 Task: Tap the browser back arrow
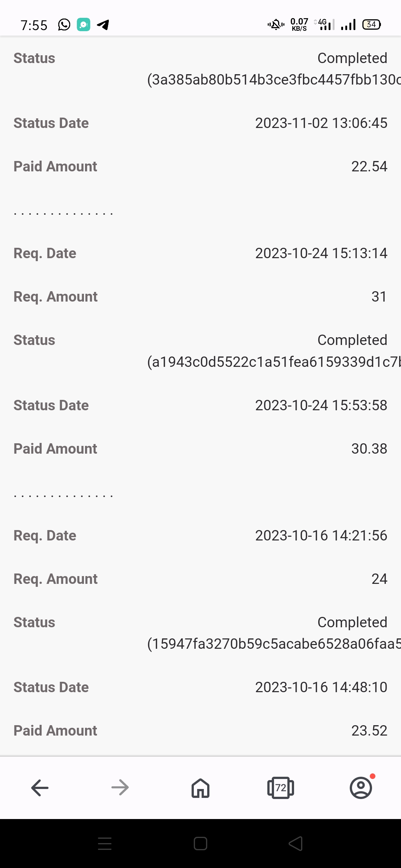point(40,788)
